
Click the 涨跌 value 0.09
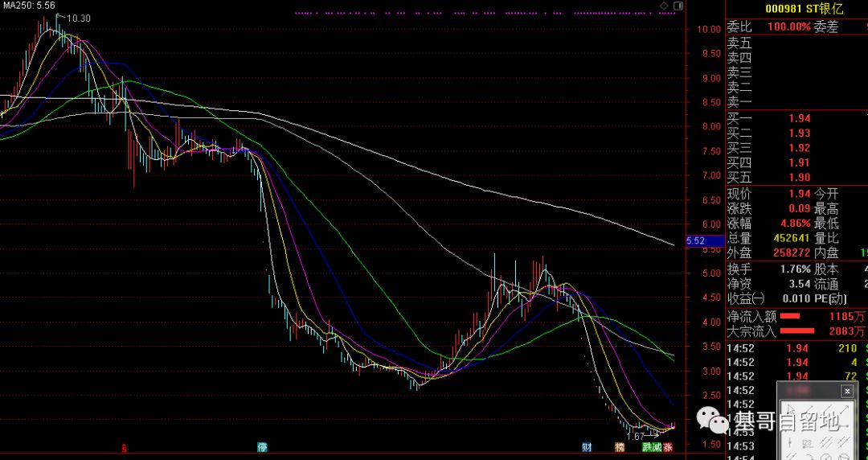[x=800, y=209]
